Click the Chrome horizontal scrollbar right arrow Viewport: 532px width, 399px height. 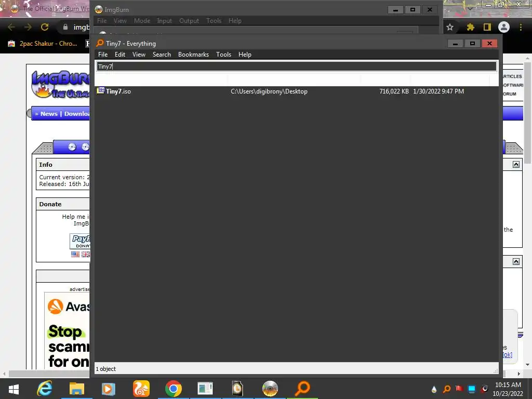click(x=519, y=374)
